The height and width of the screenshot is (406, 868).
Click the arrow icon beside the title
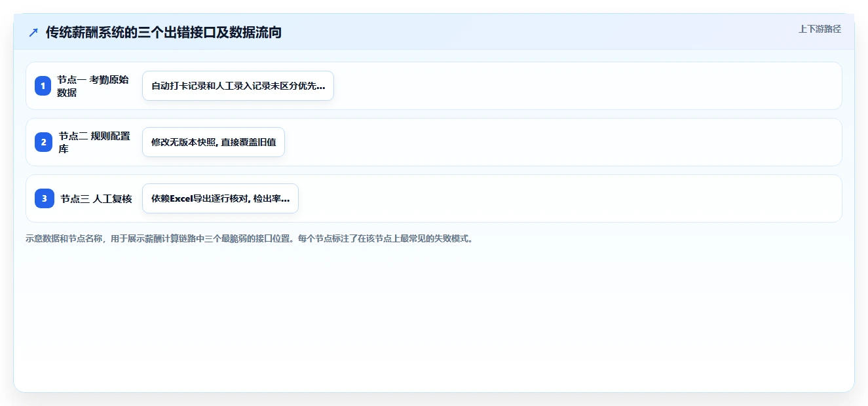pos(33,32)
